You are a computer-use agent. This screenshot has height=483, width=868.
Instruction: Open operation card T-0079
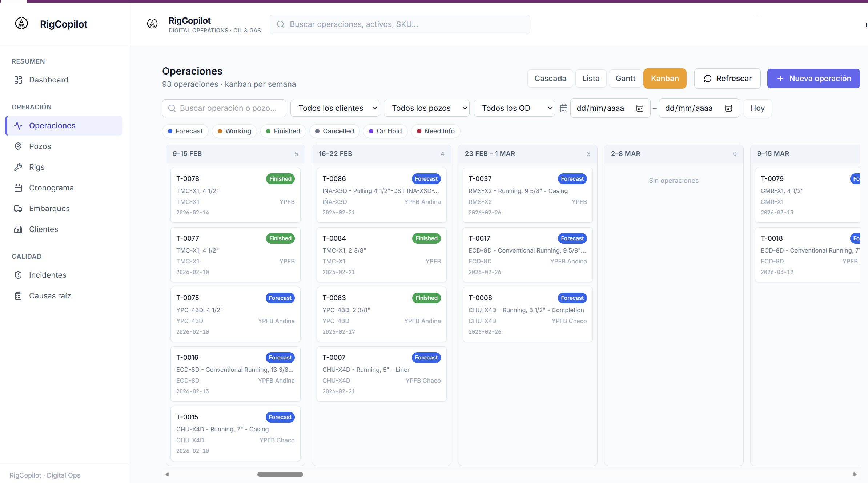tap(808, 195)
